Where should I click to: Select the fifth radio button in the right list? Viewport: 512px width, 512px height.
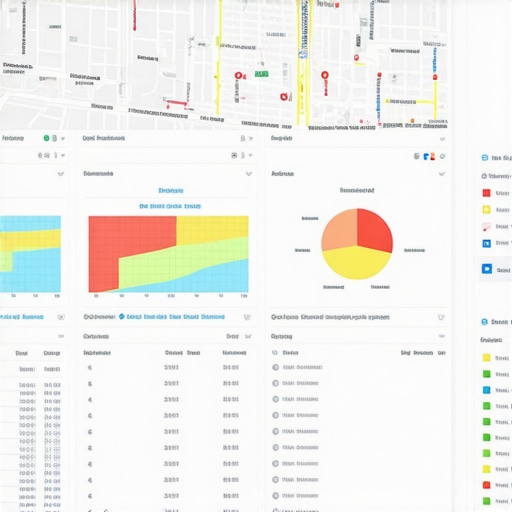[x=275, y=431]
